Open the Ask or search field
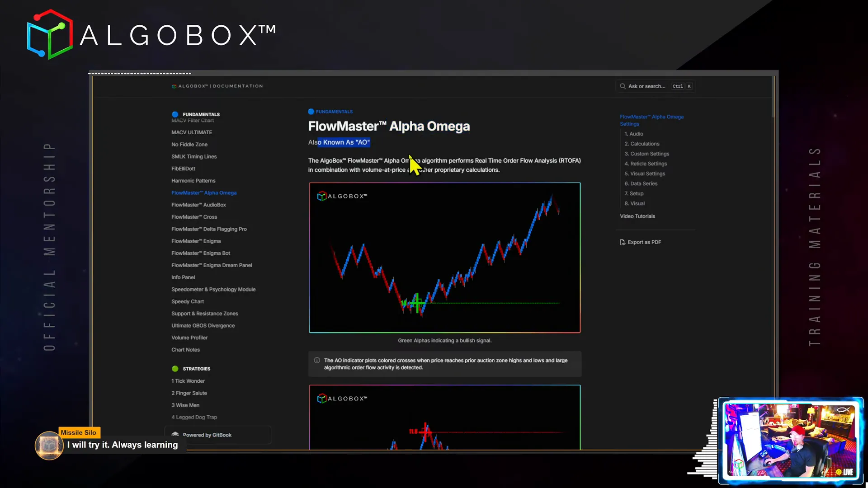The height and width of the screenshot is (488, 868). [x=655, y=86]
